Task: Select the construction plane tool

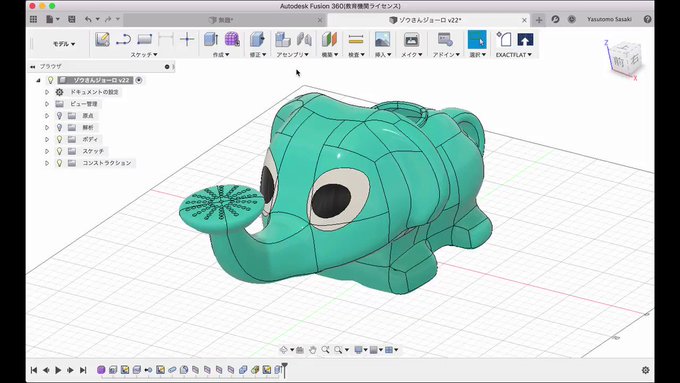Action: click(330, 39)
